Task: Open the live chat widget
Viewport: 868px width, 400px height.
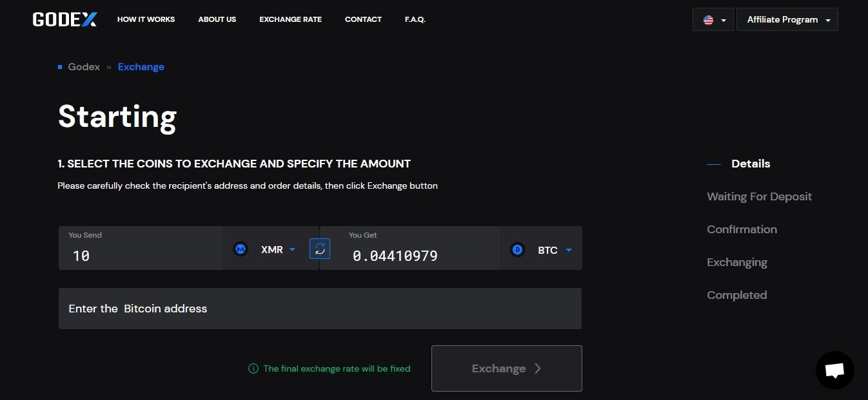Action: [834, 370]
